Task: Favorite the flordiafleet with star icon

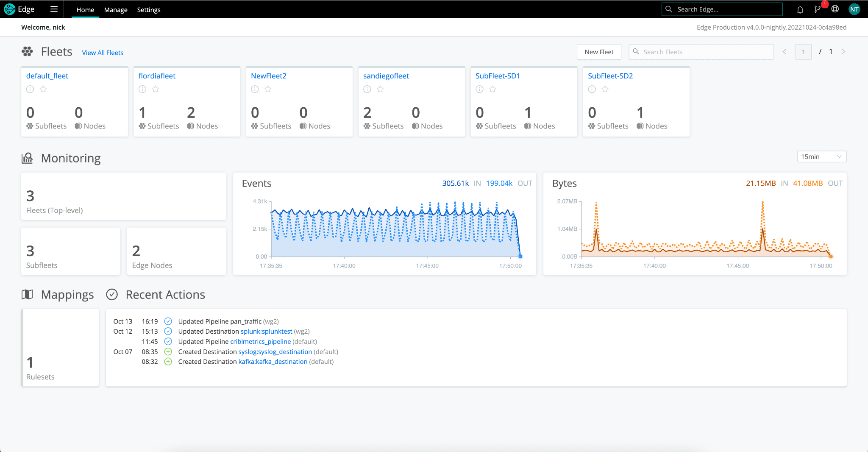Action: pyautogui.click(x=156, y=89)
